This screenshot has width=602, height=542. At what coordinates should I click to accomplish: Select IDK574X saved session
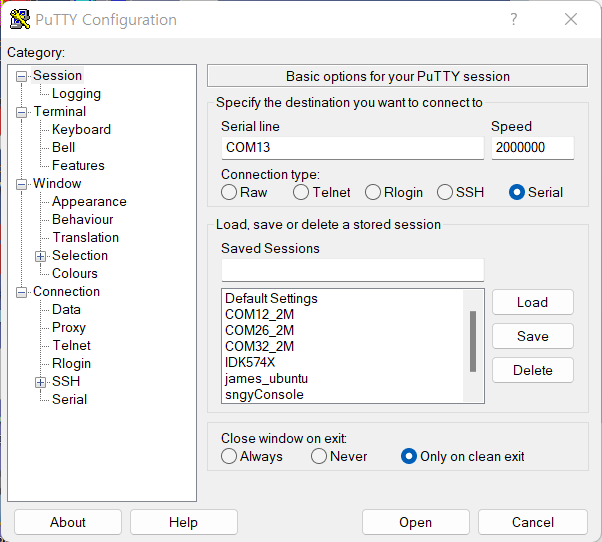click(x=250, y=362)
